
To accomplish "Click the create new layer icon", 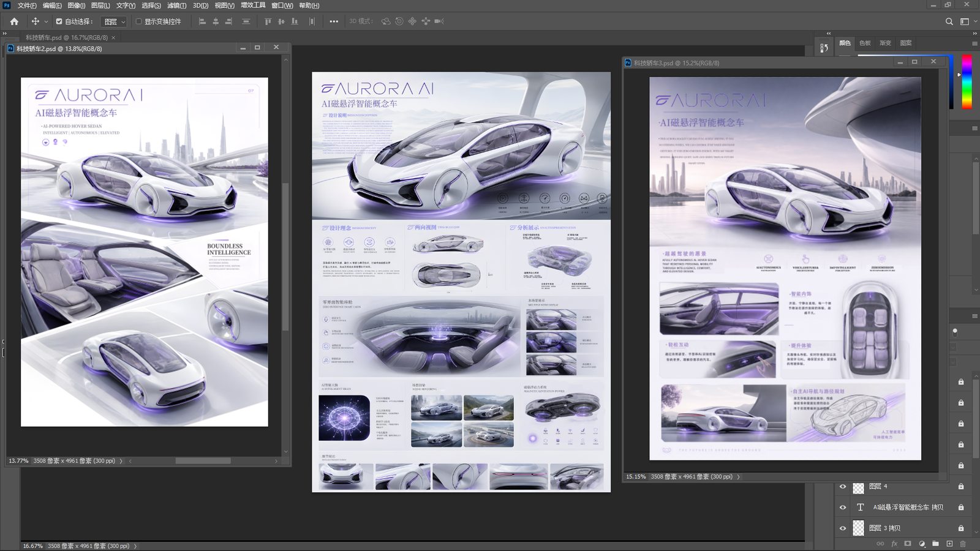I will (949, 544).
